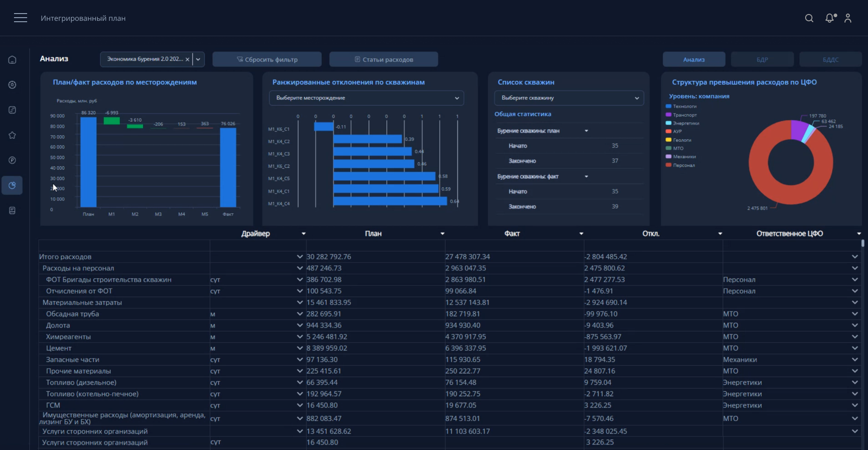This screenshot has height=450, width=868.
Task: Go to home in sidebar
Action: (12, 60)
